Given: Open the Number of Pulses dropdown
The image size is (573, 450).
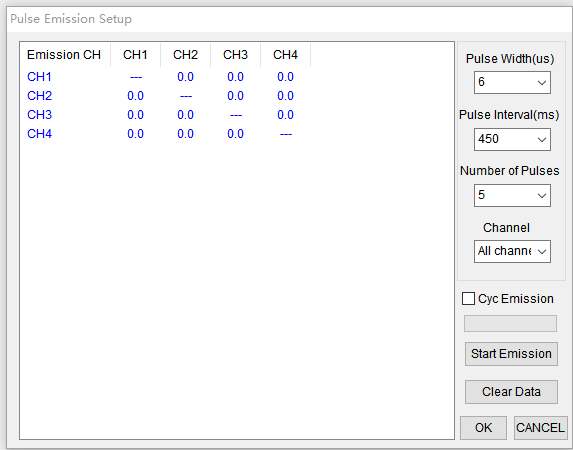Looking at the screenshot, I should (512, 195).
